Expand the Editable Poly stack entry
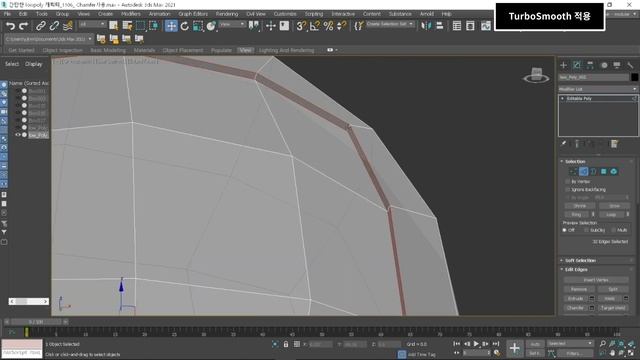Viewport: 640px width, 360px height. click(562, 98)
